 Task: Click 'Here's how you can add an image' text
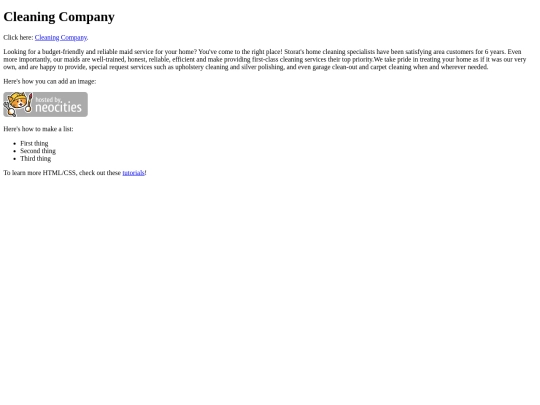coord(50,82)
